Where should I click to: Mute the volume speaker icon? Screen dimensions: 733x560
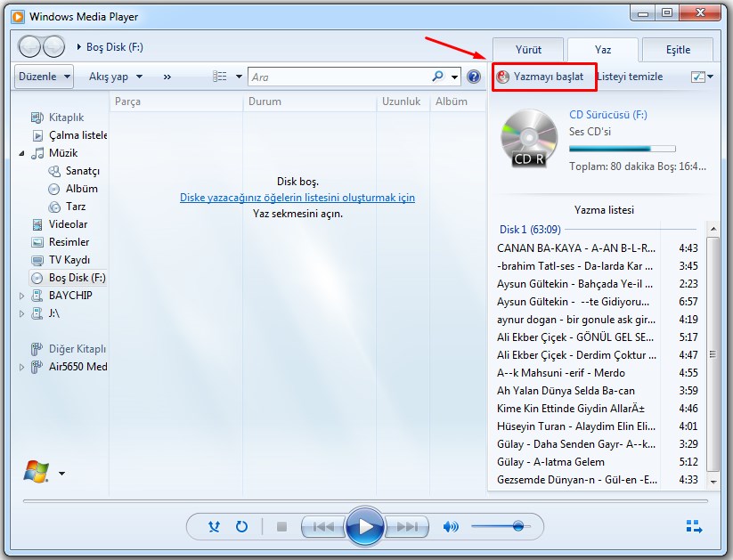point(451,526)
